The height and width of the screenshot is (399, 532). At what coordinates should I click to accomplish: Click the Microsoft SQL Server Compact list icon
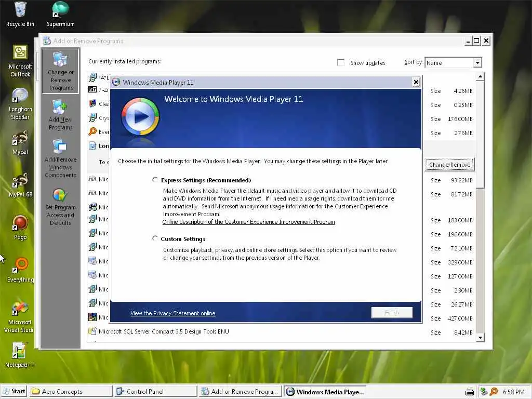click(92, 331)
